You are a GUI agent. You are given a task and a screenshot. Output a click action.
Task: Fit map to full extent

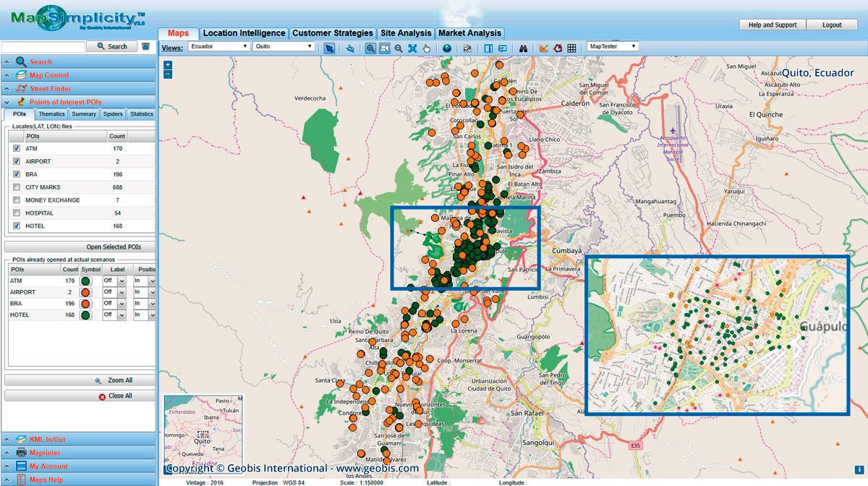click(412, 48)
